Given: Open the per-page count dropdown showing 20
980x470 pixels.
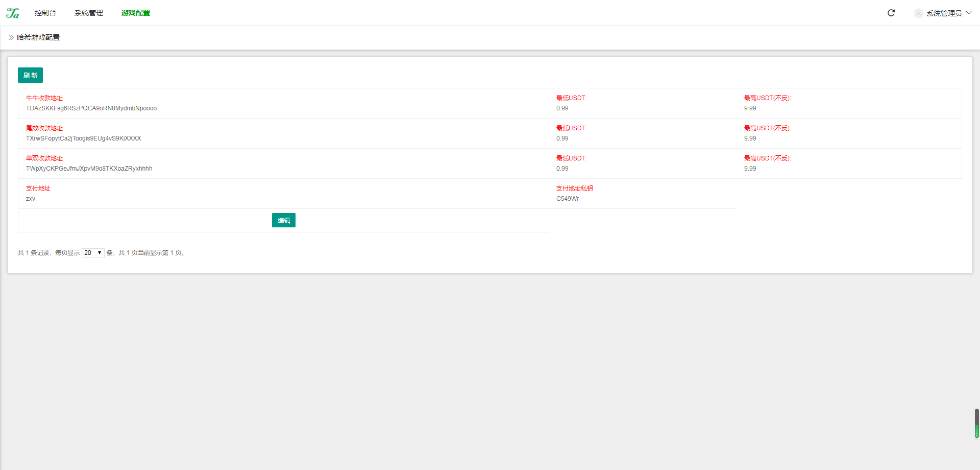Looking at the screenshot, I should tap(93, 253).
